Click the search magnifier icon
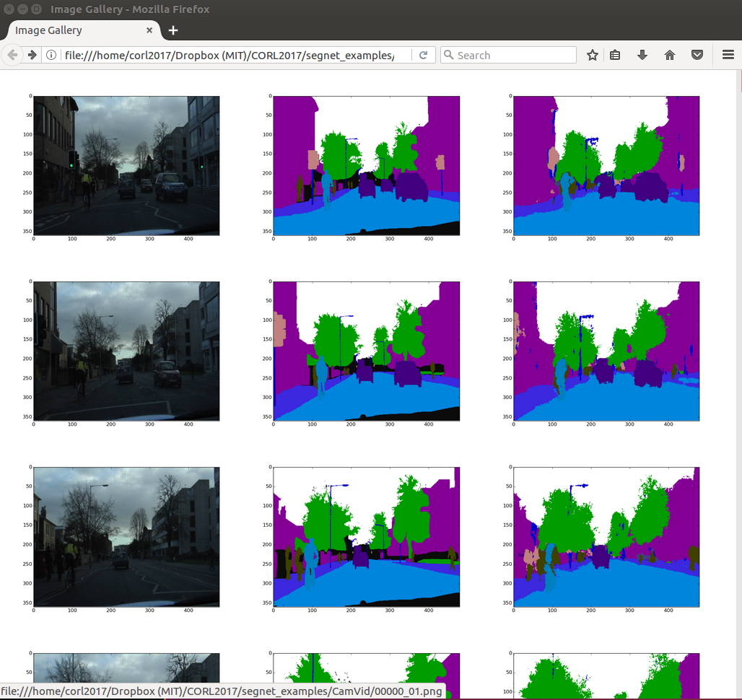Screen dimensions: 742x700 point(448,56)
